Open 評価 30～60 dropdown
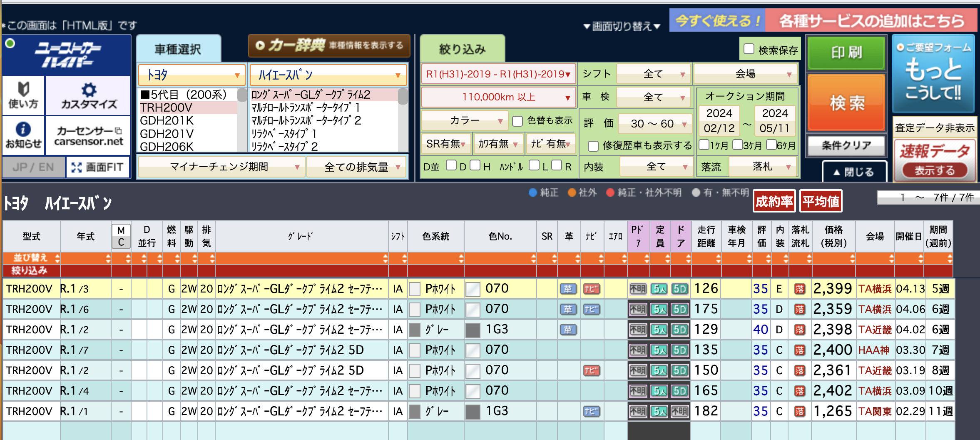 [x=655, y=123]
